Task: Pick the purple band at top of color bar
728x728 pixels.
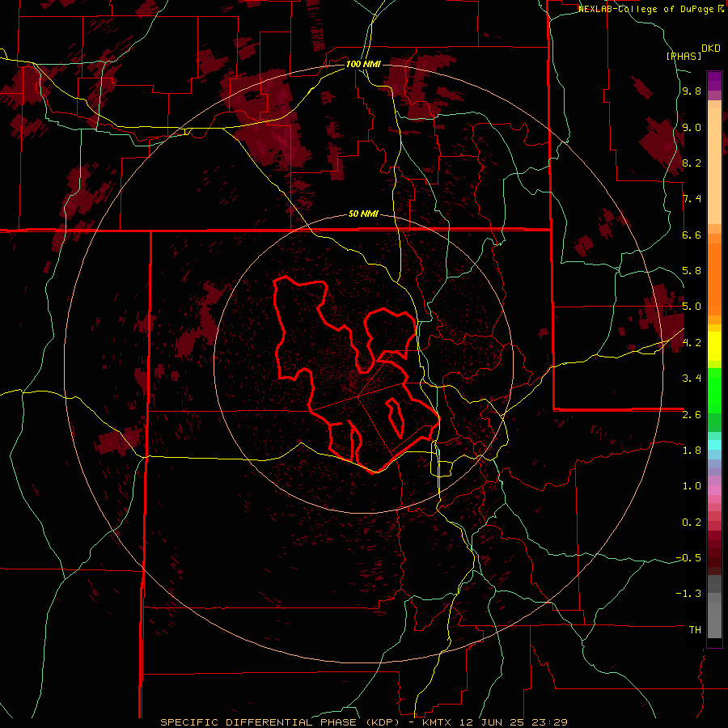Action: click(x=714, y=81)
